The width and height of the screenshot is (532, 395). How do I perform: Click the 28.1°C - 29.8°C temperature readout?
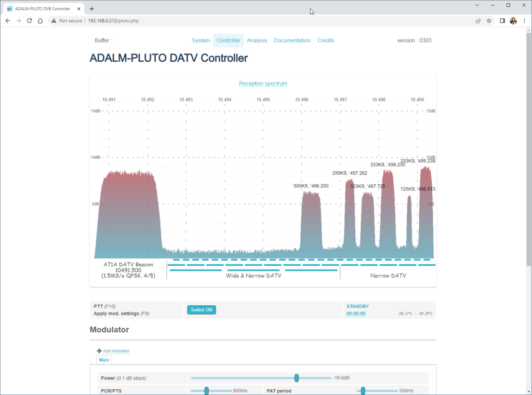pos(416,314)
